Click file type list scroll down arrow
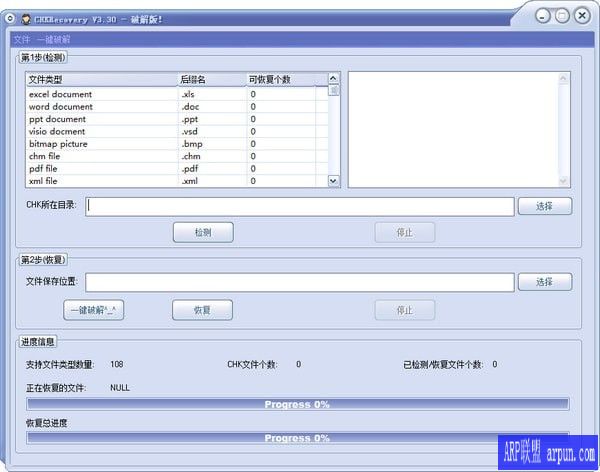Image resolution: width=600 pixels, height=472 pixels. pyautogui.click(x=334, y=181)
